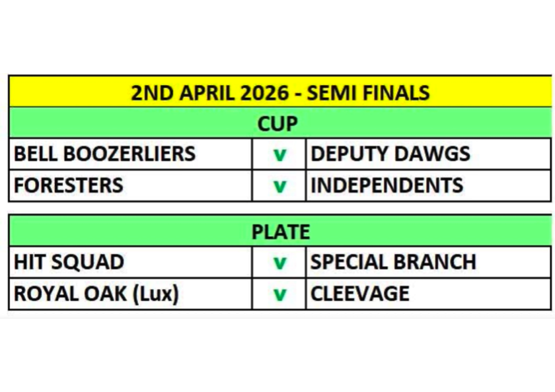Click the v between Foresters and Independents
This screenshot has width=555, height=392.
click(x=279, y=187)
